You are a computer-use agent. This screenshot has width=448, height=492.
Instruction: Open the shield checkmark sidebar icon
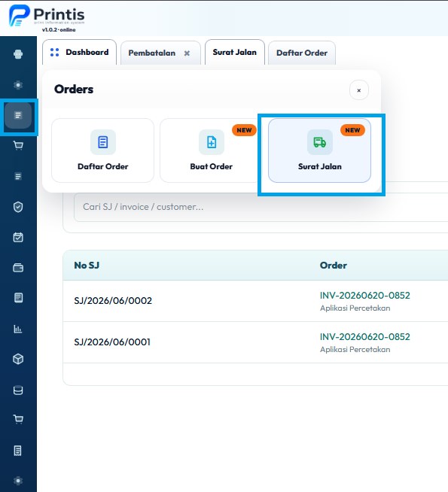18,207
